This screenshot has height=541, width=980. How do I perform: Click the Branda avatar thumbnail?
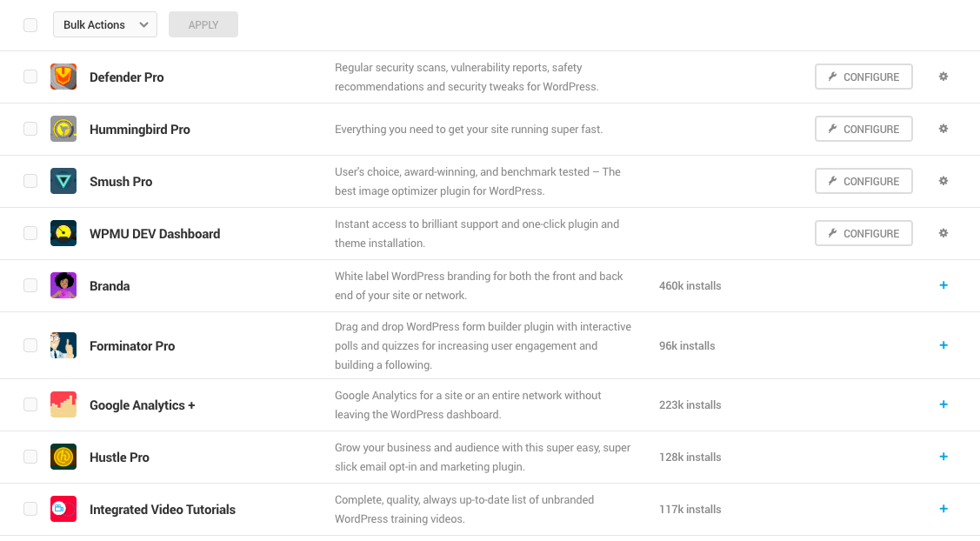click(63, 285)
